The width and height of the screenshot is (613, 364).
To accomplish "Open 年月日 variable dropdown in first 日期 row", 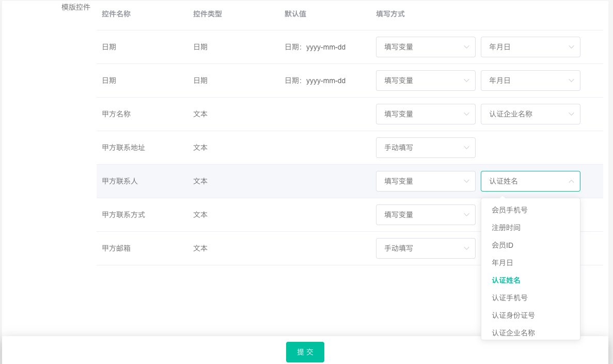I will 530,47.
